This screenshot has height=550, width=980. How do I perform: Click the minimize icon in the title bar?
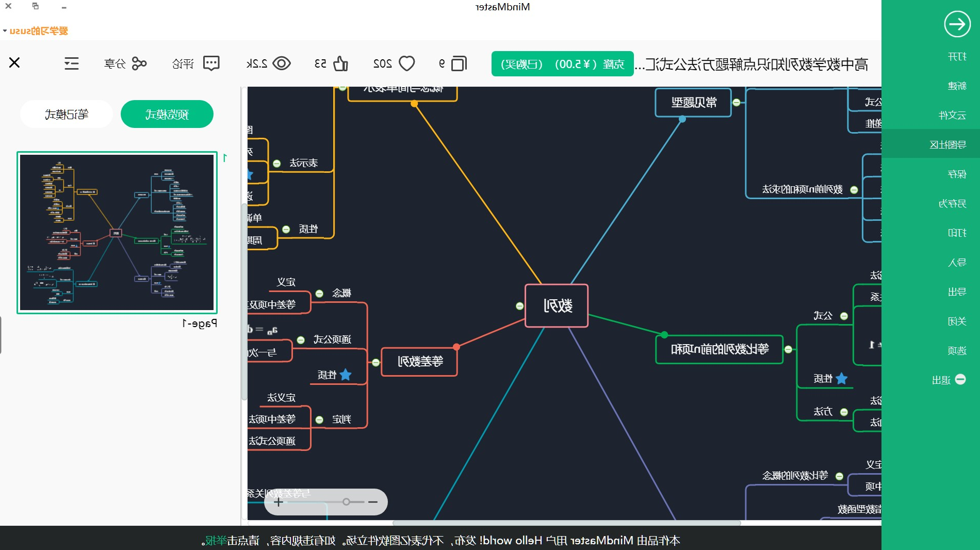pos(63,7)
